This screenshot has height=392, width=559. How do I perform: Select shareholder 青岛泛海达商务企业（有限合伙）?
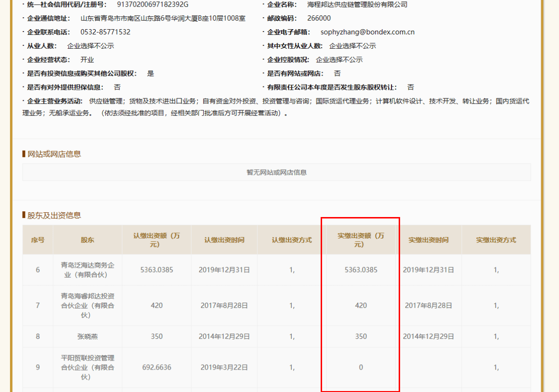coord(88,270)
